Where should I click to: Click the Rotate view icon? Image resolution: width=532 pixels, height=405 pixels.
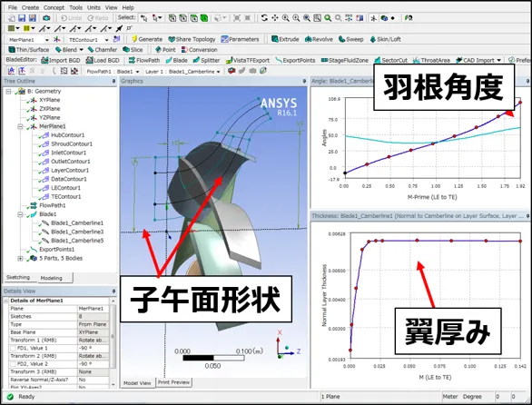264,18
